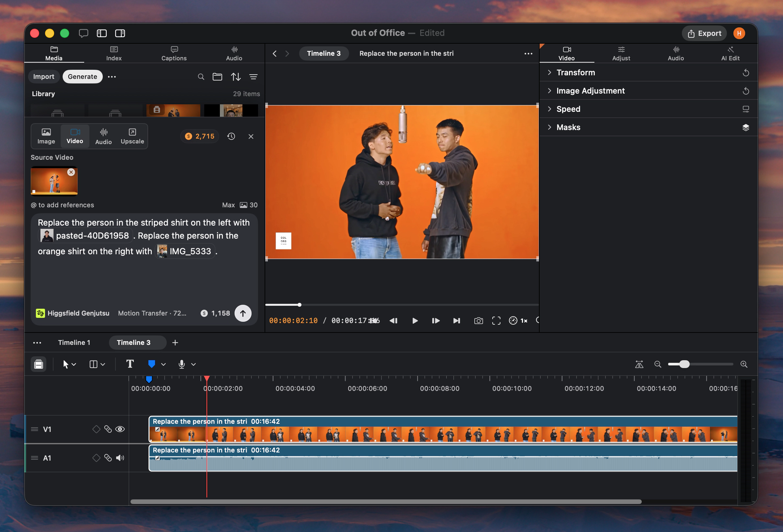
Task: Toggle the V1 track visibility eye
Action: click(x=120, y=429)
